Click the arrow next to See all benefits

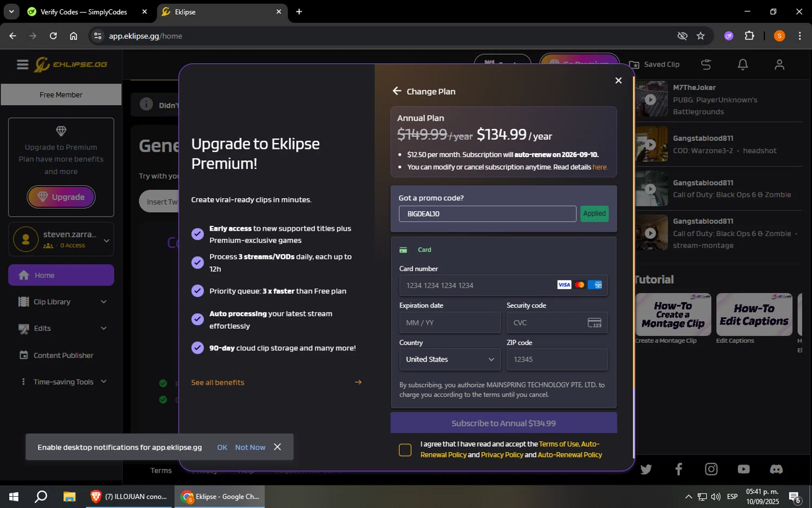click(x=358, y=382)
